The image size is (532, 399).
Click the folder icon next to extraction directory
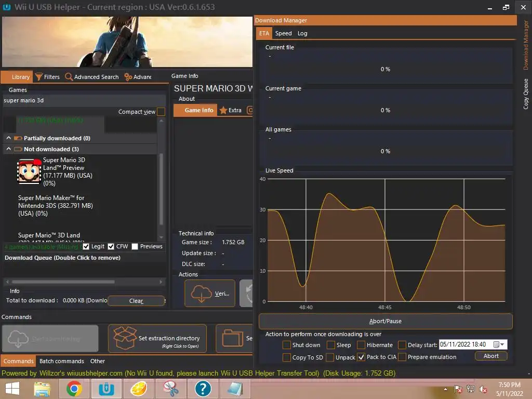coord(232,338)
